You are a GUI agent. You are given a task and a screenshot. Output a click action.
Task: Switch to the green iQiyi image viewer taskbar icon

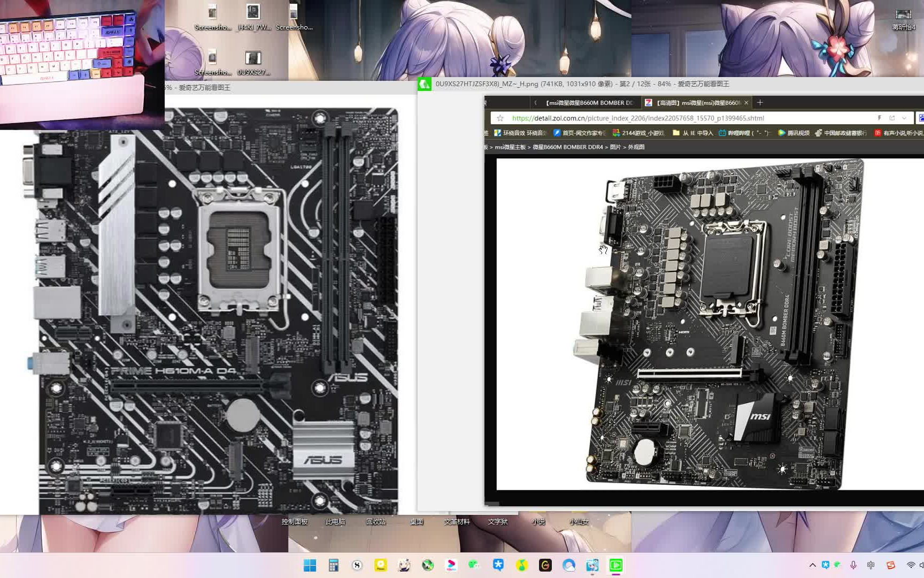click(x=615, y=565)
